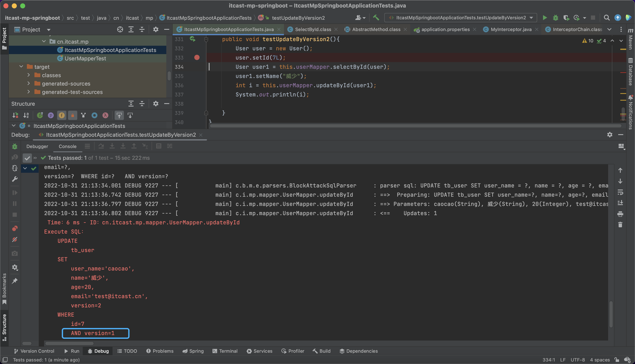Remove breakpoint at line 333
This screenshot has height=364, width=635.
tap(197, 58)
